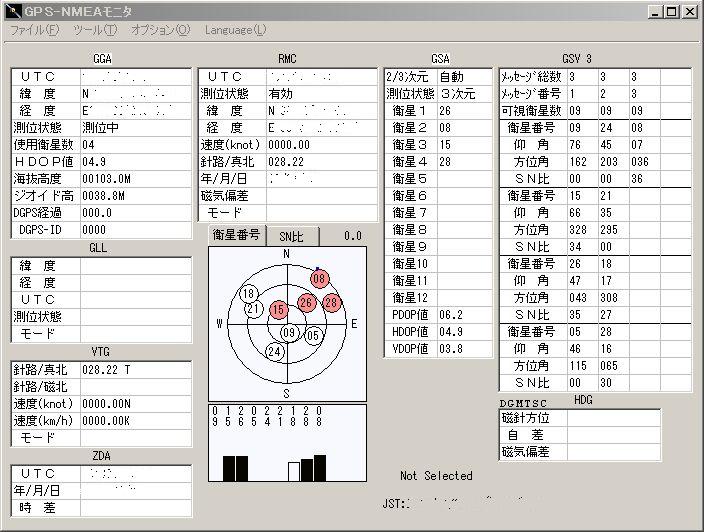
Task: Open the ツール(T) menu
Action: (95, 30)
